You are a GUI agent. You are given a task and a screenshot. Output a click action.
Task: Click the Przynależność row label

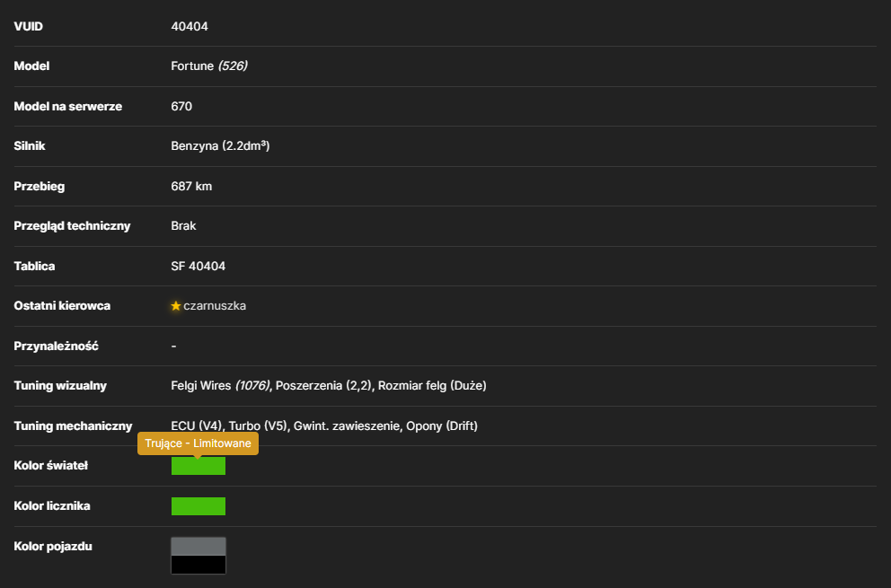pos(57,346)
